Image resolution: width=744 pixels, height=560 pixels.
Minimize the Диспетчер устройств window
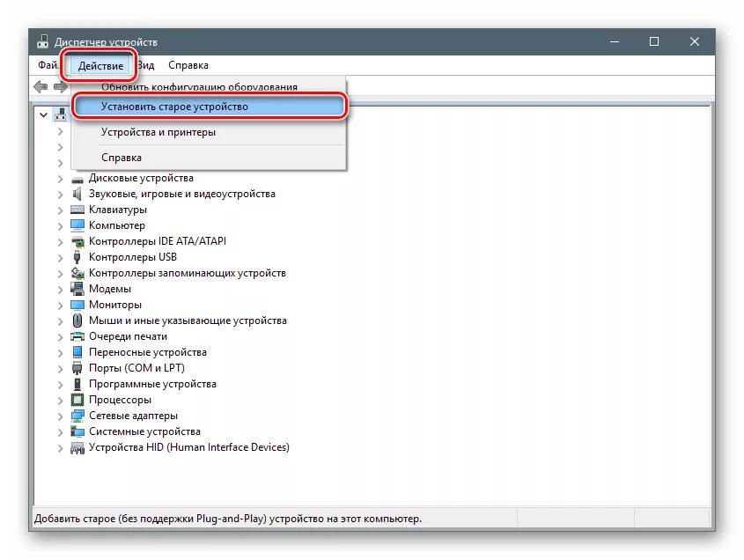click(x=615, y=41)
